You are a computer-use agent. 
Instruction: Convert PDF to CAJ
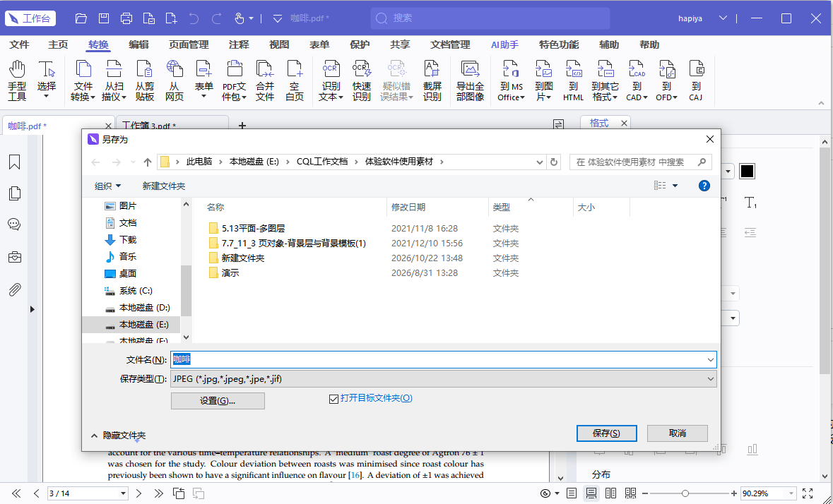(696, 80)
